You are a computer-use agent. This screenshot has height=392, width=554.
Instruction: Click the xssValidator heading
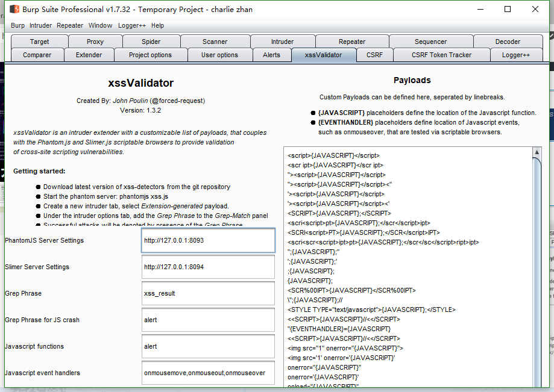pos(140,83)
